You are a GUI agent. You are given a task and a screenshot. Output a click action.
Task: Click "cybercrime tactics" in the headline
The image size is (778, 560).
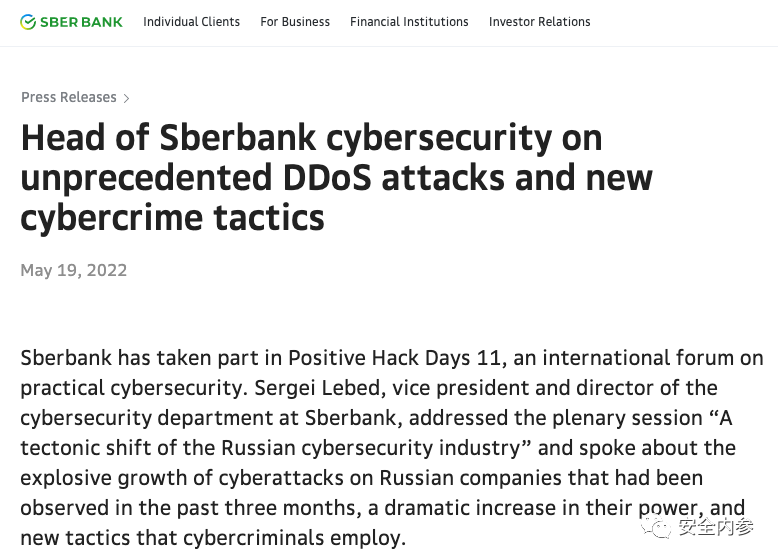tap(172, 218)
